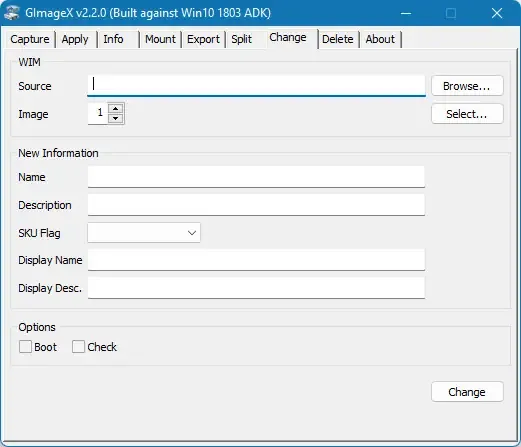Viewport: 521px width, 447px height.
Task: Switch to the Capture tab
Action: 30,39
